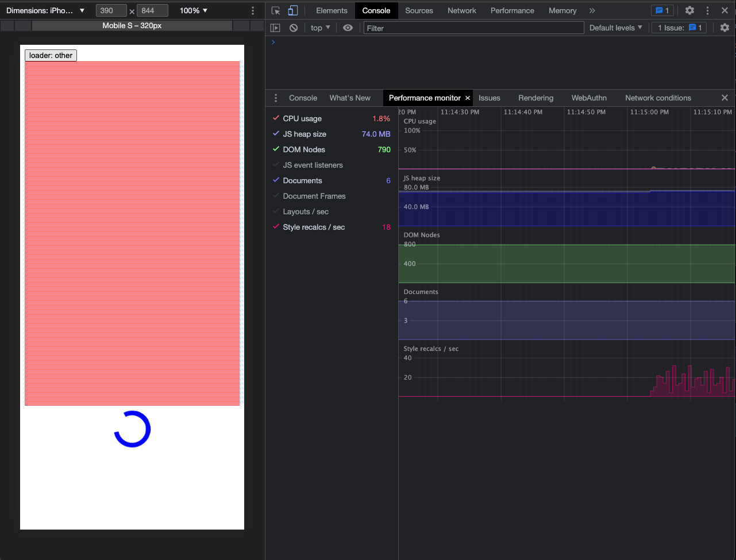The image size is (736, 560).
Task: Click the 11:15:00 PM timeline label
Action: (649, 112)
